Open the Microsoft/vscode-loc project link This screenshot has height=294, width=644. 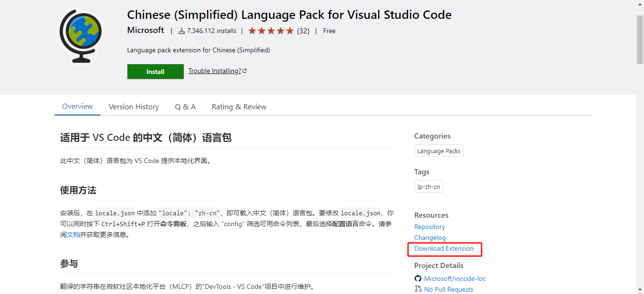click(x=455, y=278)
